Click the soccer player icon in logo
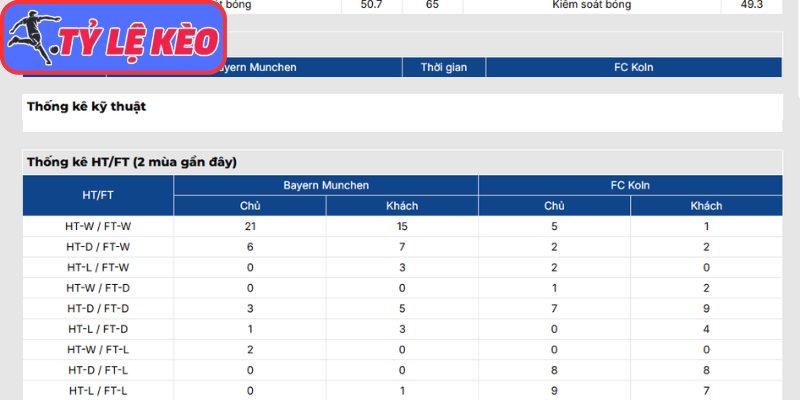800x400 pixels. click(x=34, y=37)
